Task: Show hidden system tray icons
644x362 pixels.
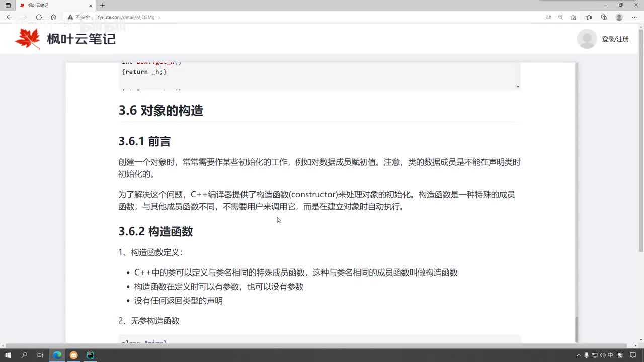Action: 579,355
